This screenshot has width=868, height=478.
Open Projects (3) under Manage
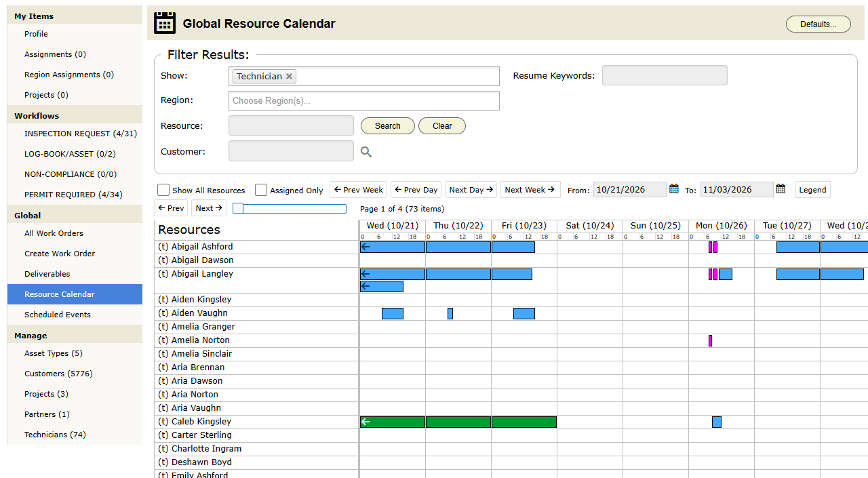click(75, 394)
